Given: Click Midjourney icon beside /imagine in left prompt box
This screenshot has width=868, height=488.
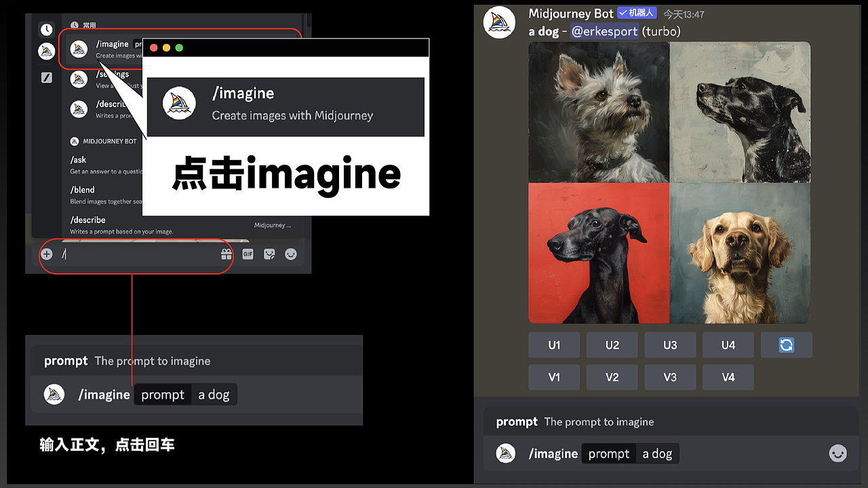Looking at the screenshot, I should coord(54,394).
